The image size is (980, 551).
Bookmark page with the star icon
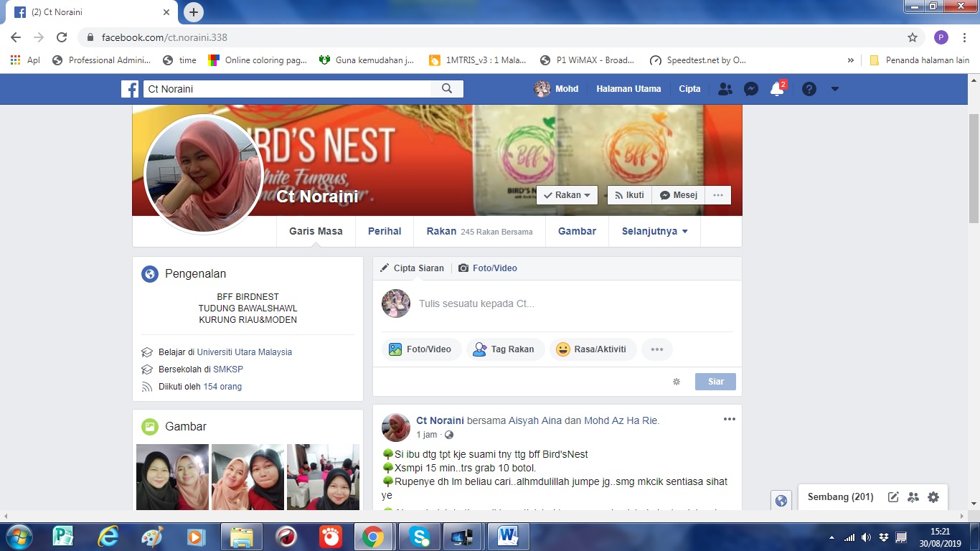click(912, 37)
